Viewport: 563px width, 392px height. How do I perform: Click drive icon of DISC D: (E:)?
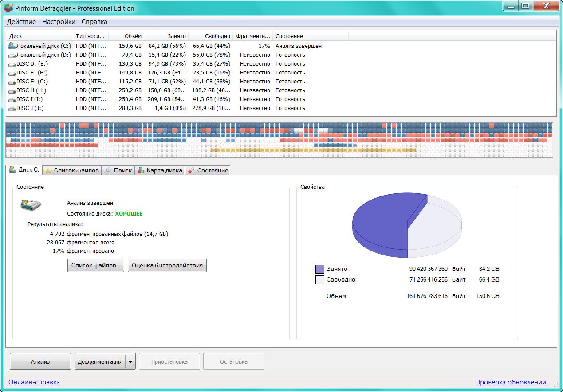(12, 64)
